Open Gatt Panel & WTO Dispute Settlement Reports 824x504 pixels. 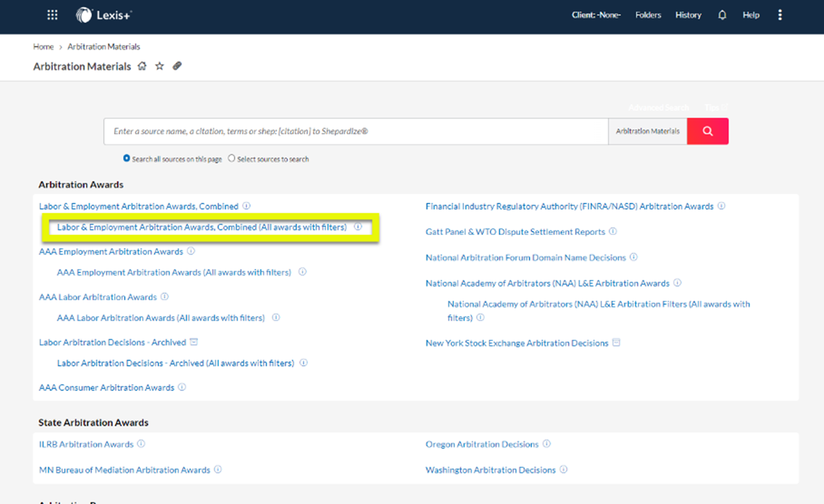point(515,232)
